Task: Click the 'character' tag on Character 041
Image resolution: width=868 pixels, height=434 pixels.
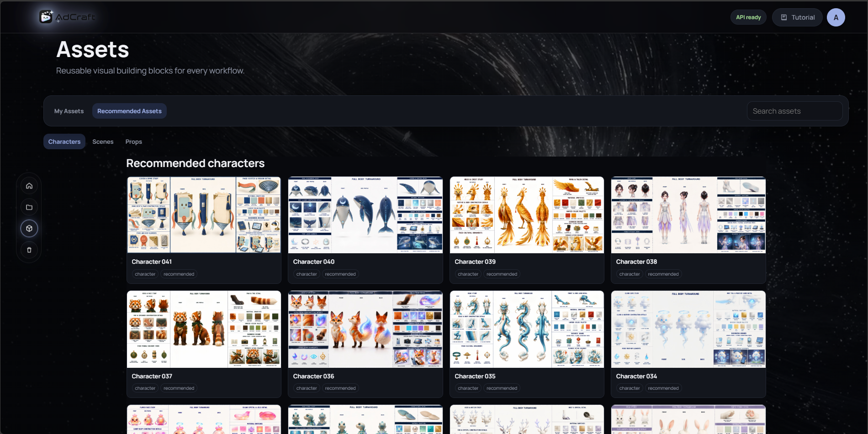Action: pos(145,274)
